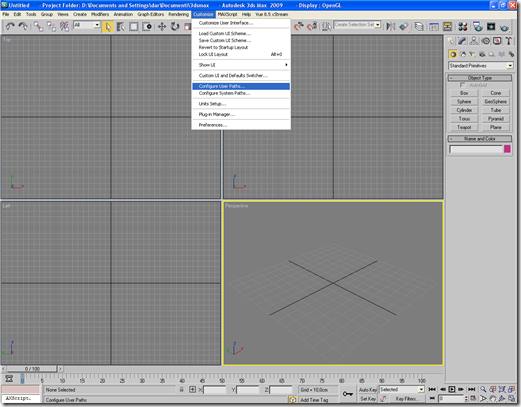The image size is (521, 407).
Task: Click the Rectangular Selection Region icon
Action: click(134, 26)
